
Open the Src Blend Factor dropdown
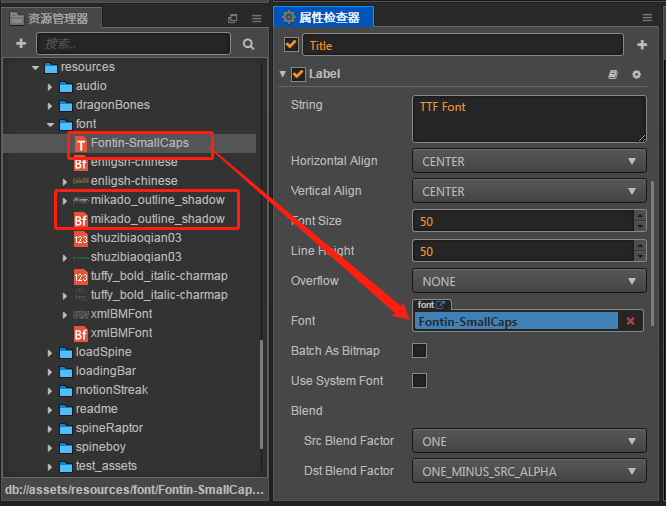click(x=529, y=441)
